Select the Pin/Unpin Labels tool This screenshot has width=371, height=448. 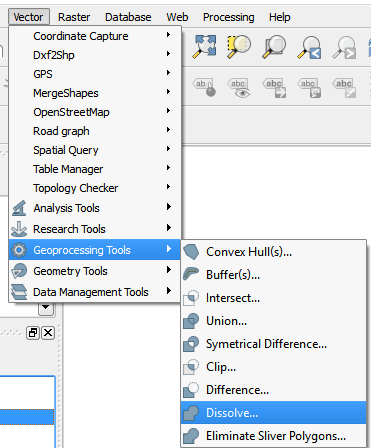[x=204, y=87]
